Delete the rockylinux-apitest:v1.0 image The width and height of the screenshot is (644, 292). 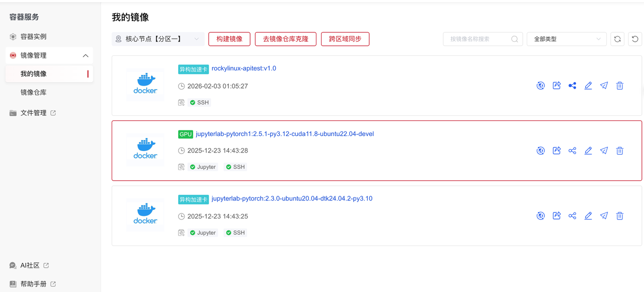click(x=620, y=86)
